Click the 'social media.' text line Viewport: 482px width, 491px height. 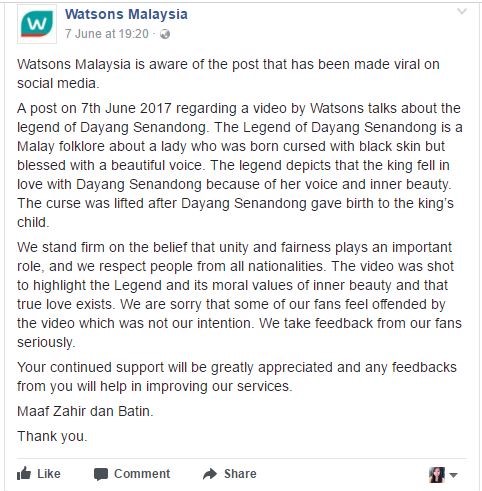pyautogui.click(x=58, y=83)
